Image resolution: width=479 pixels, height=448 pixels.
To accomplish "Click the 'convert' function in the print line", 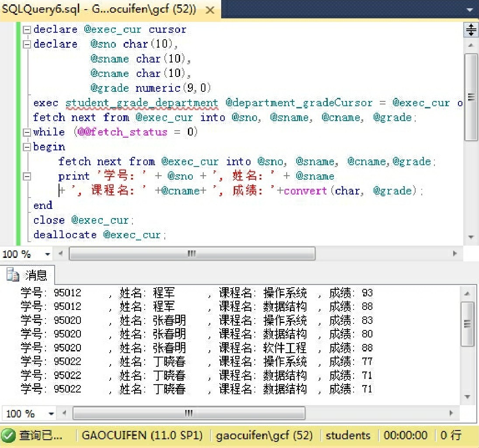I will pyautogui.click(x=305, y=191).
